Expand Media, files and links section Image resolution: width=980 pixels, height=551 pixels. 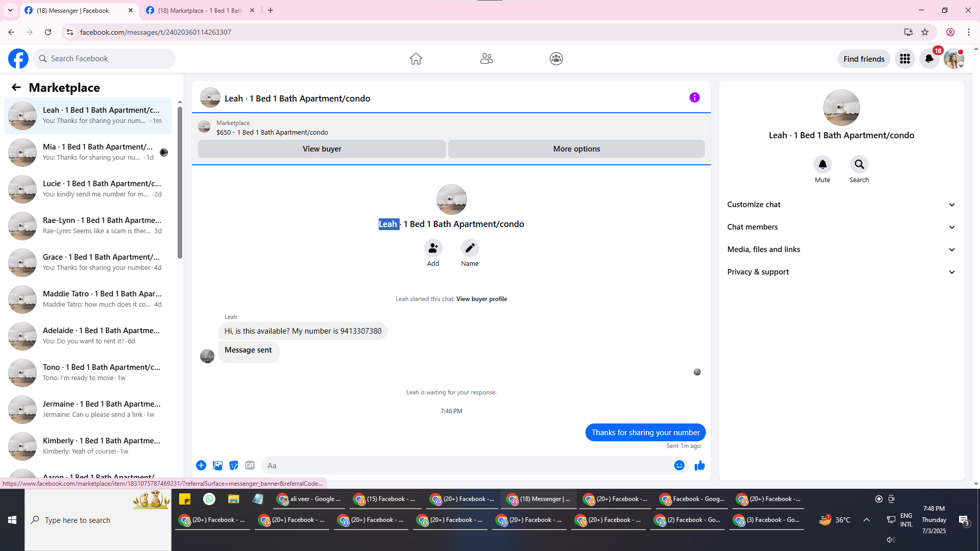pos(841,249)
